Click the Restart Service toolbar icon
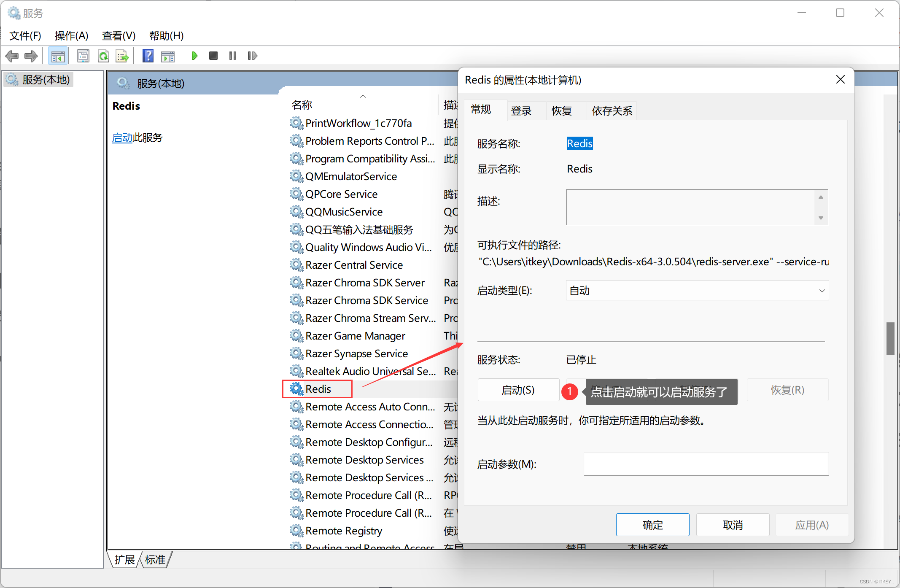This screenshot has height=588, width=900. pyautogui.click(x=252, y=56)
